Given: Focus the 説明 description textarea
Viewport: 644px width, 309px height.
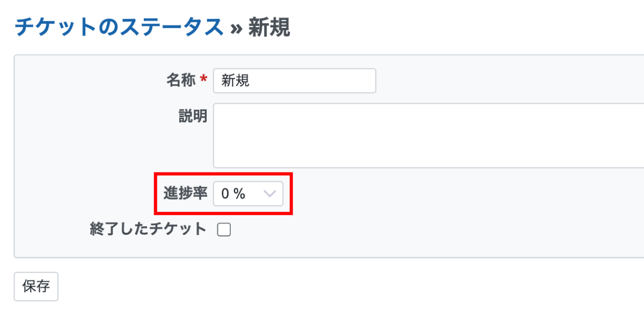Looking at the screenshot, I should pos(428,135).
